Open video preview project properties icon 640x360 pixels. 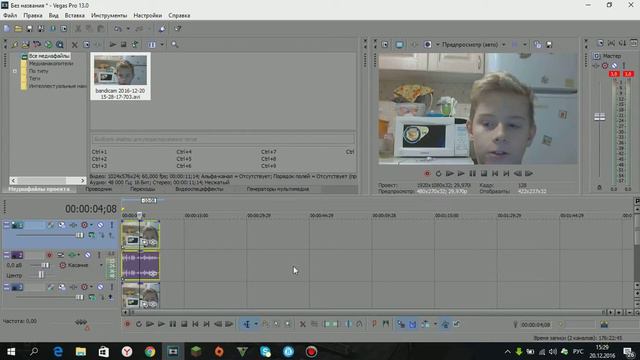click(385, 44)
